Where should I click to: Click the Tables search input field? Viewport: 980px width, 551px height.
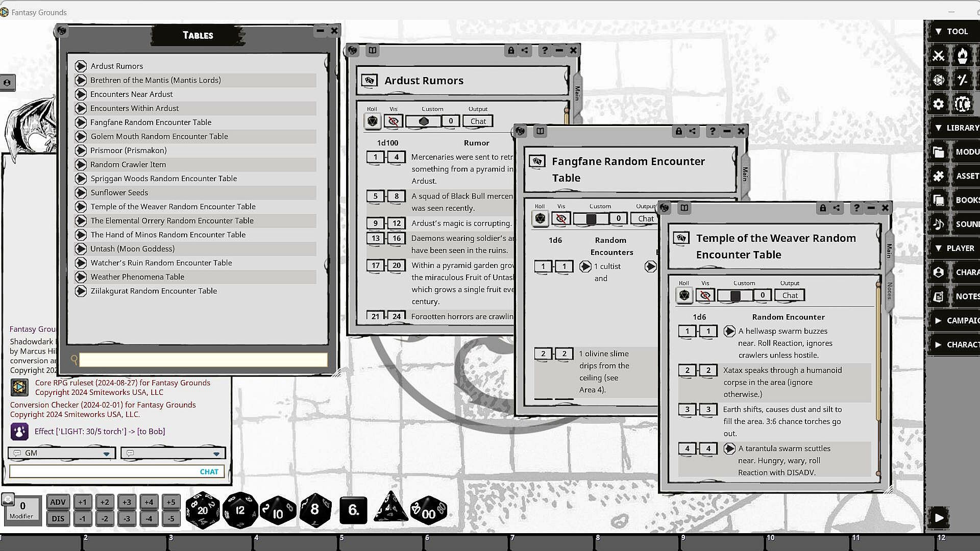[203, 360]
